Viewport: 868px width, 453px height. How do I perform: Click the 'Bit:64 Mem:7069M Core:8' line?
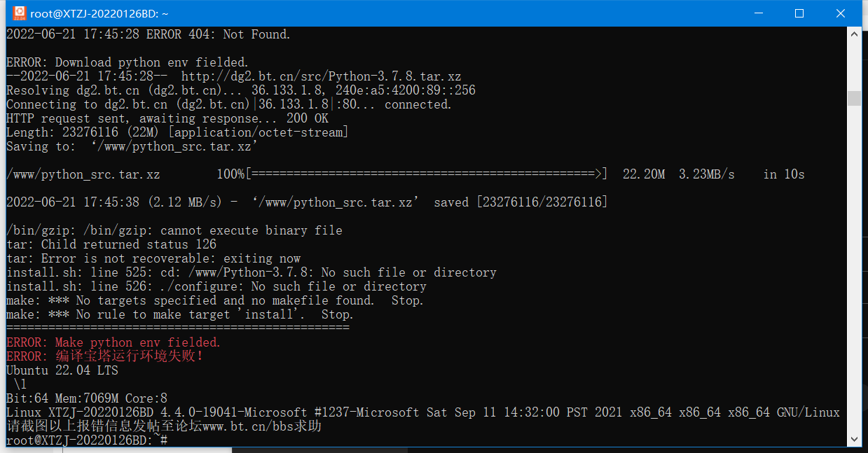coord(87,398)
